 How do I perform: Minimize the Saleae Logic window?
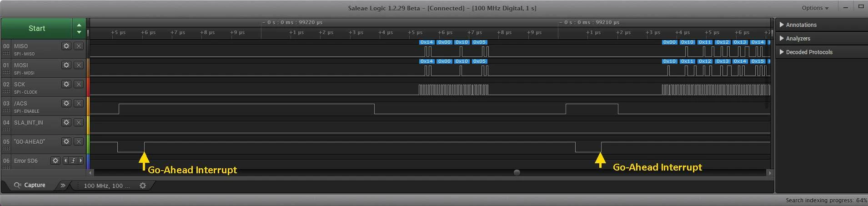coord(846,7)
